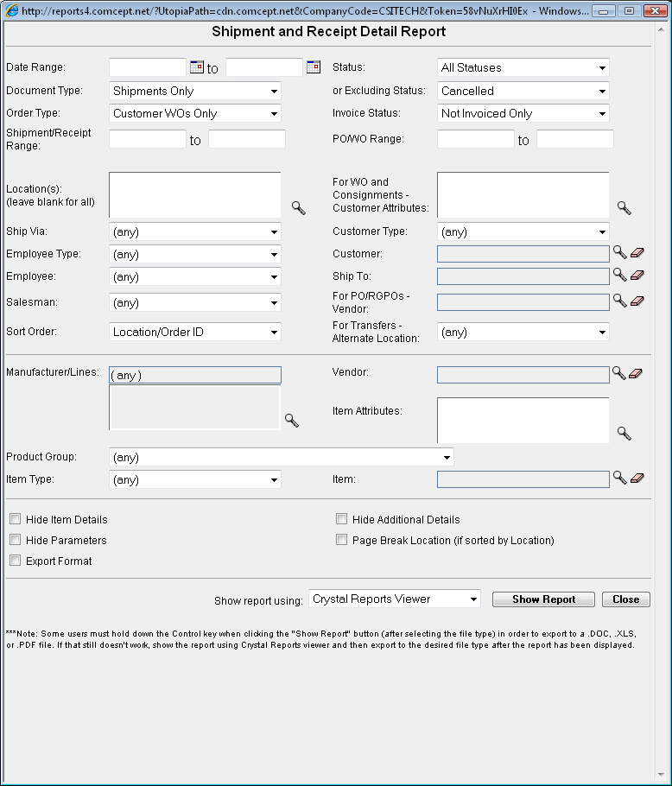Expand the Invoice Status dropdown
Screen dimensions: 672x786
pyautogui.click(x=523, y=113)
